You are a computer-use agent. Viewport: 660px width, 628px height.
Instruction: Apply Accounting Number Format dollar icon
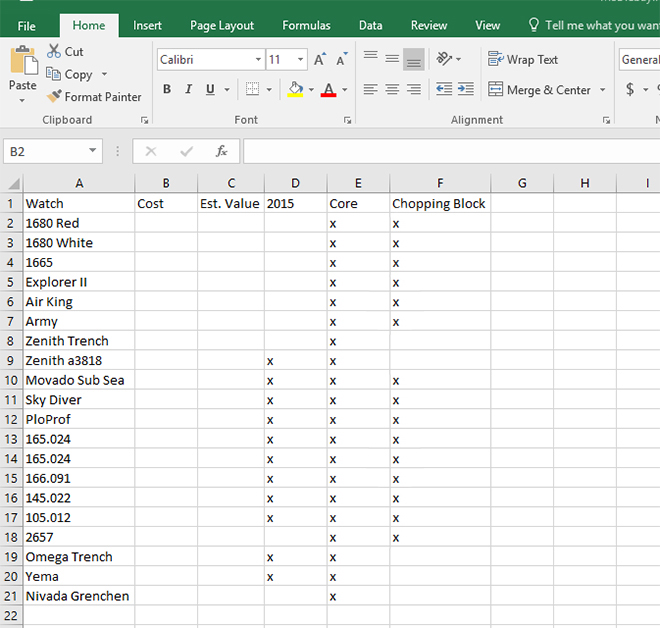(630, 90)
